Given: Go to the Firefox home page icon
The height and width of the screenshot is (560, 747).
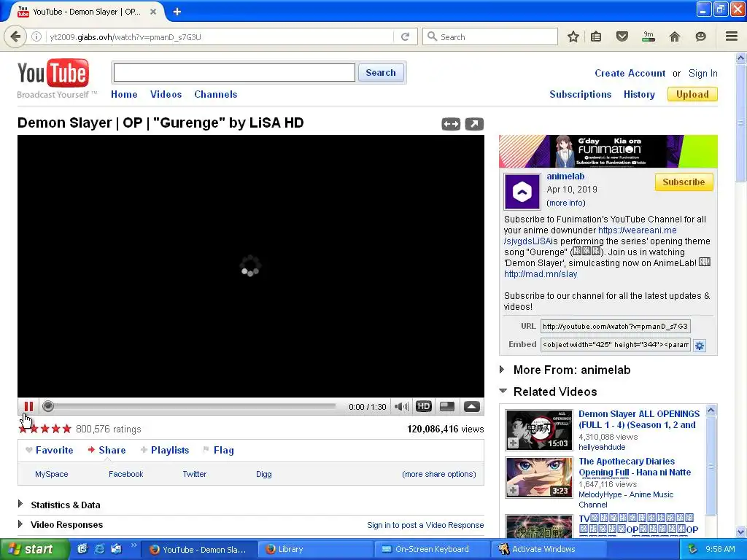Looking at the screenshot, I should [x=675, y=36].
